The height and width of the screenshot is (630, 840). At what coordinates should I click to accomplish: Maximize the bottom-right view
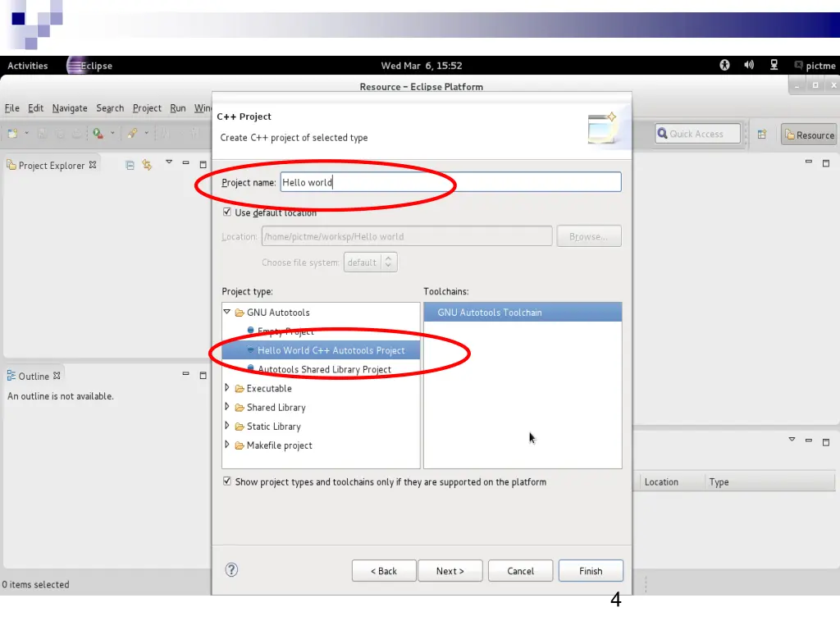click(x=826, y=442)
